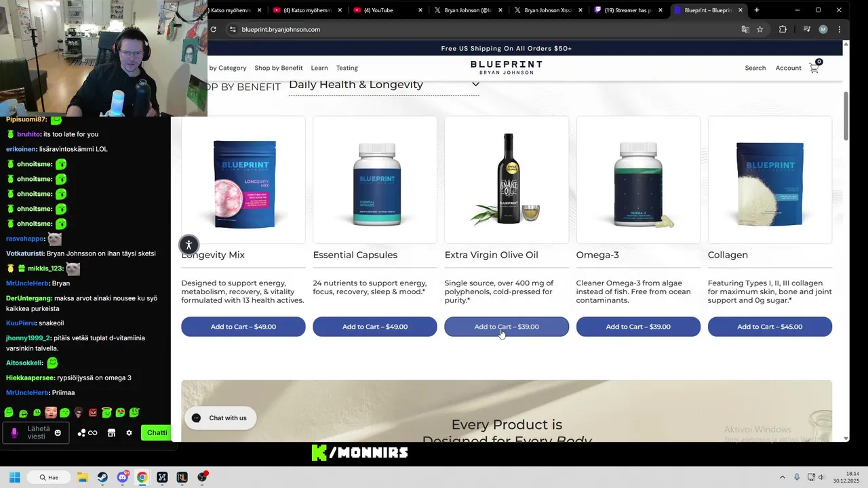Click the Blueprint Bryan Johnson logo
Image resolution: width=868 pixels, height=488 pixels.
[x=507, y=67]
